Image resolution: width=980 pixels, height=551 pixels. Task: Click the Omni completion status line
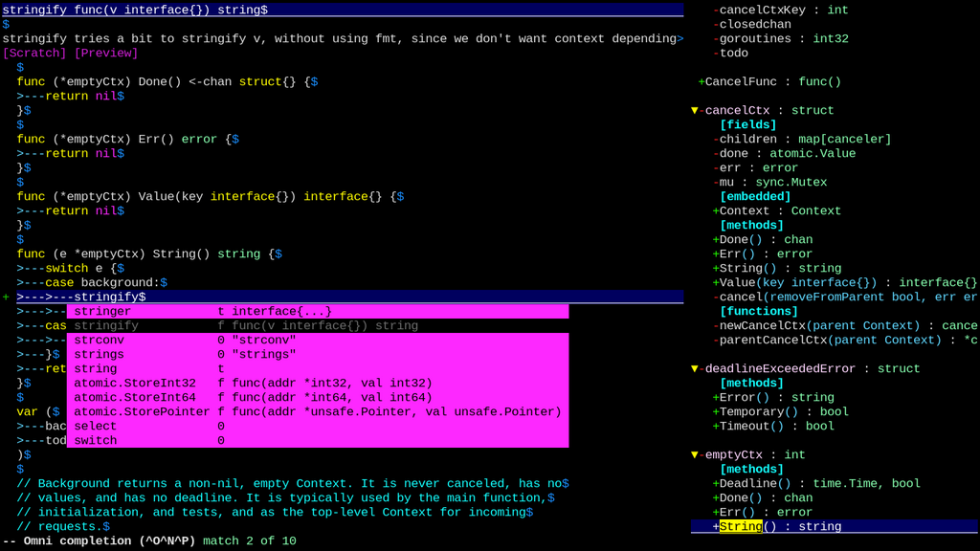point(148,541)
